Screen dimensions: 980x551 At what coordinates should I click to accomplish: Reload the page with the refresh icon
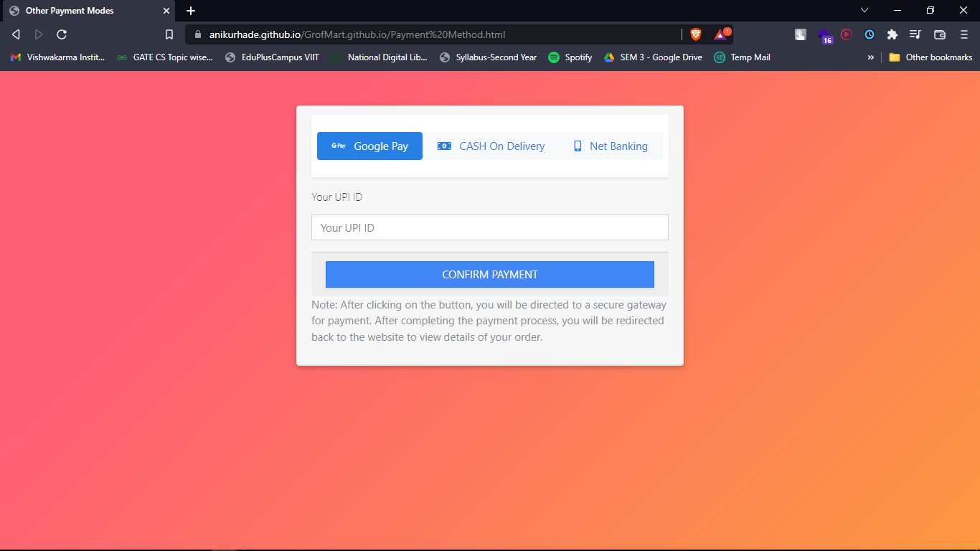tap(62, 34)
